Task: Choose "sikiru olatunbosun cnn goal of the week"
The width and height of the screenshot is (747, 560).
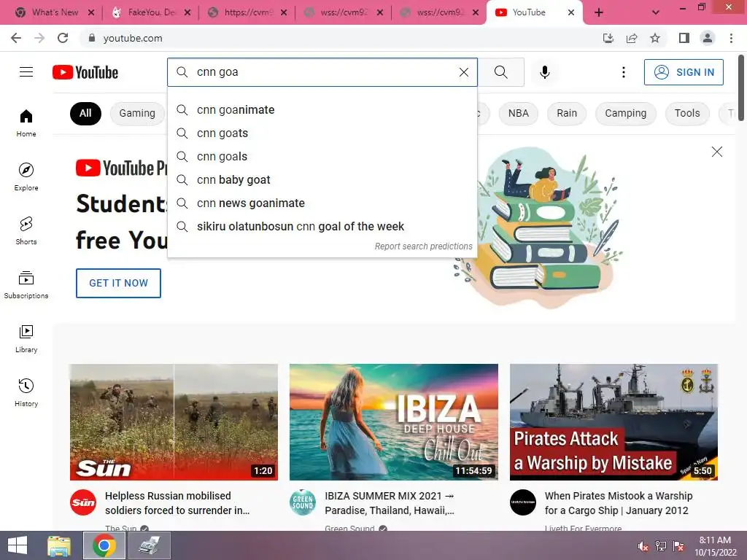Action: (x=322, y=227)
